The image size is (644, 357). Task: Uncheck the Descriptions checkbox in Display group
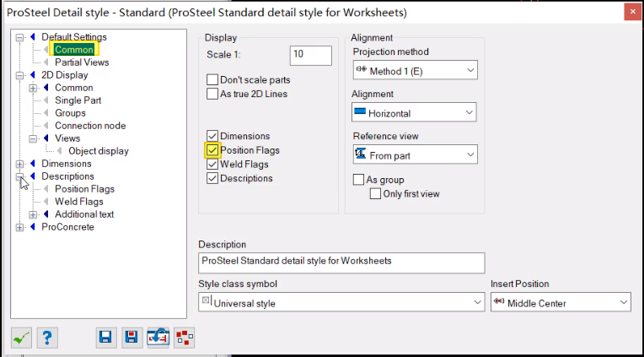(x=212, y=178)
